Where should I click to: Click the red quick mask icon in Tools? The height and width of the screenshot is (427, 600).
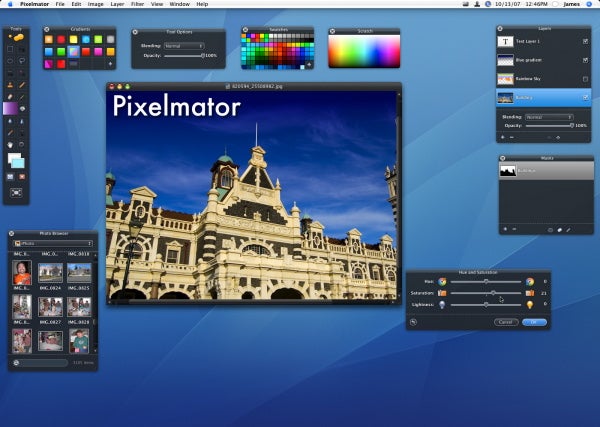22,177
